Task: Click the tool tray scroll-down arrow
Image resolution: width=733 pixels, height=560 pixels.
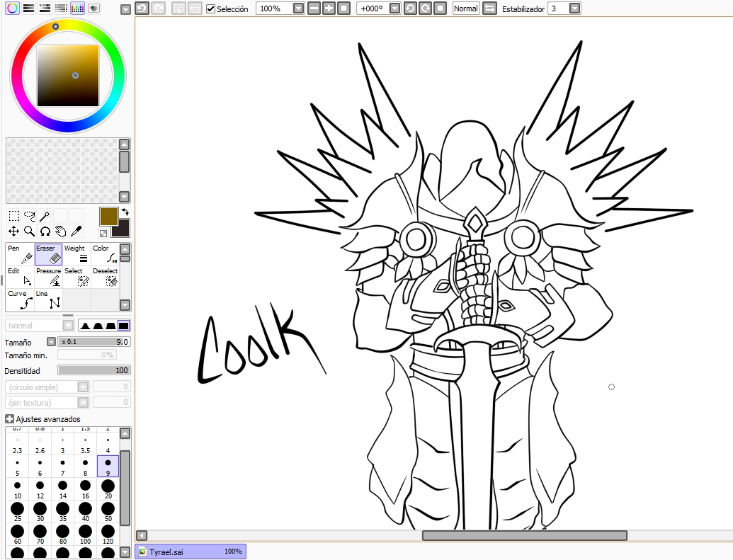Action: [x=125, y=305]
